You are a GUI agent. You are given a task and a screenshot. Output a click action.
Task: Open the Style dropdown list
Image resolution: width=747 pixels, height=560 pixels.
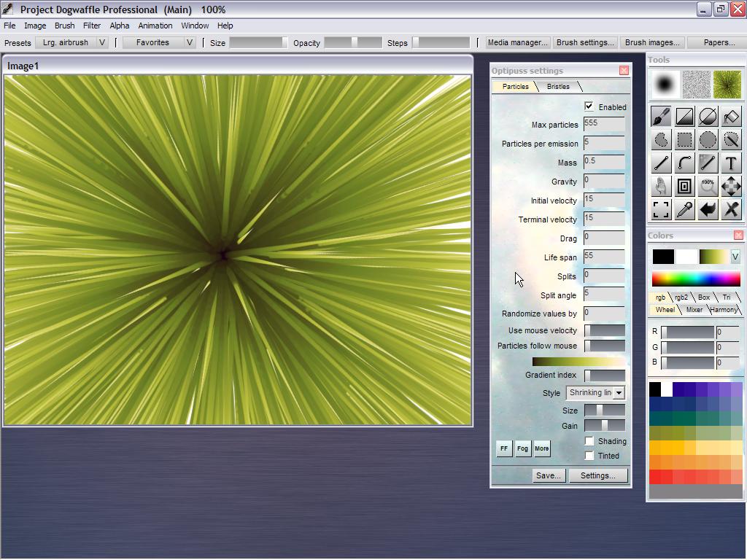619,393
